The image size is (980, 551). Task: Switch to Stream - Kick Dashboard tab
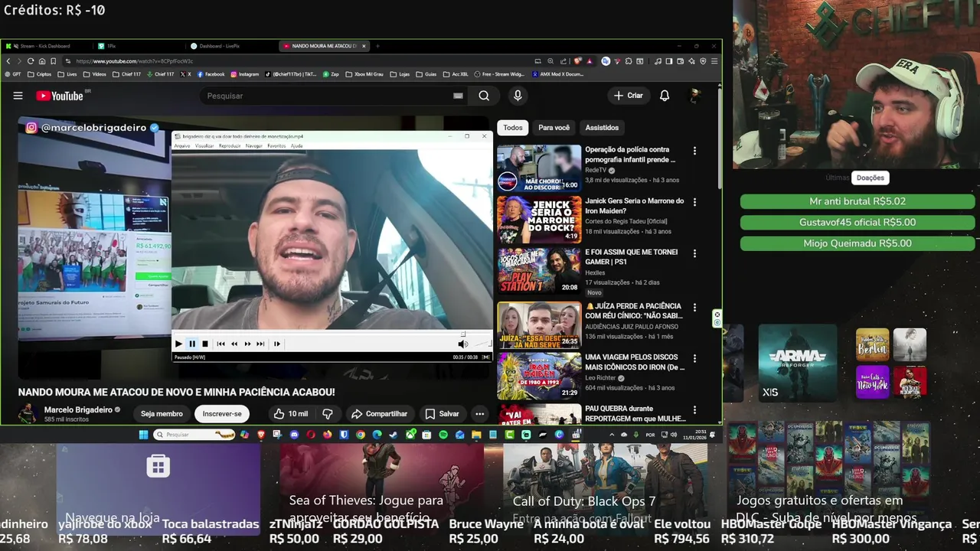[x=44, y=46]
